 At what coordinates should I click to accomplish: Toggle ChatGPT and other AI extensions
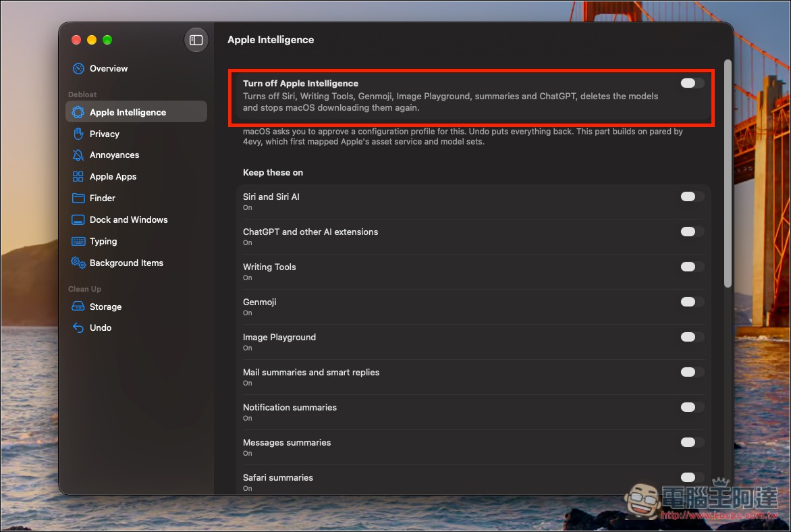(692, 232)
